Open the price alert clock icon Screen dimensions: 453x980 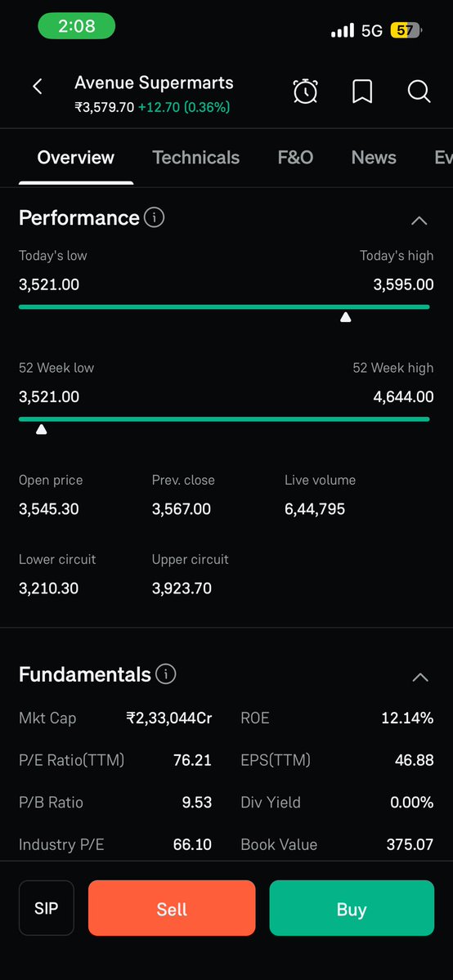(305, 92)
